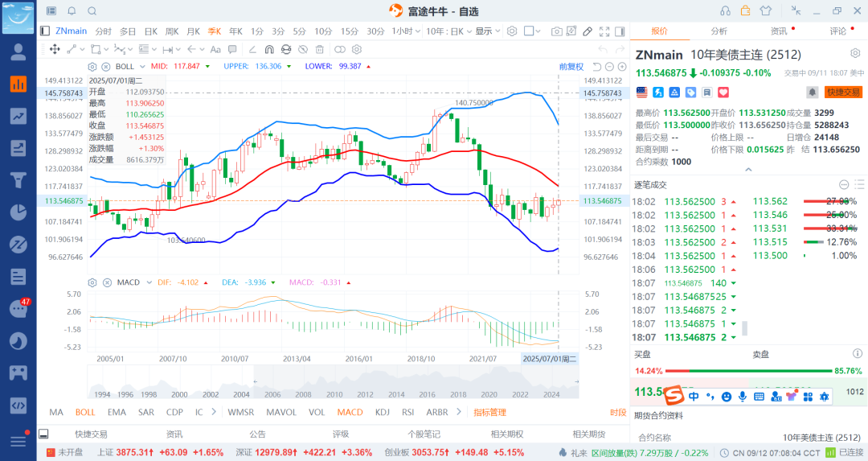The width and height of the screenshot is (868, 461).
Task: Zoom out chart with minus circle icon
Action: point(609,67)
